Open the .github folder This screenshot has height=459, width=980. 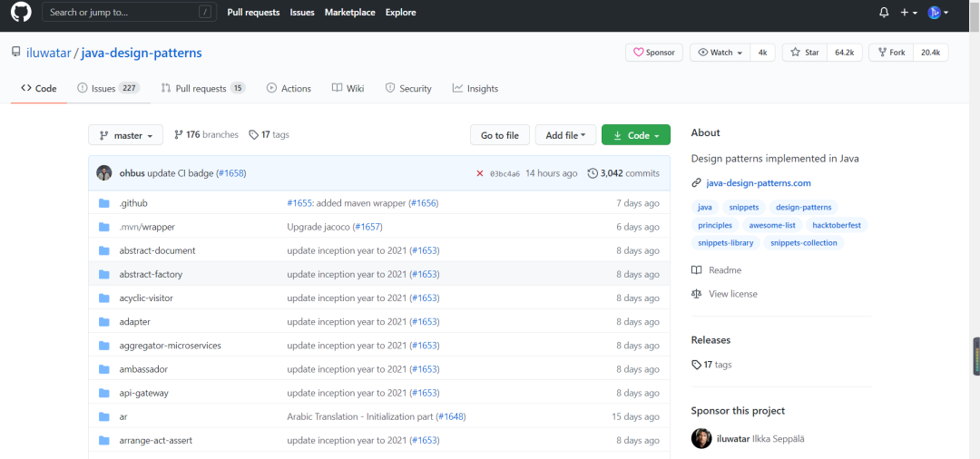(133, 203)
